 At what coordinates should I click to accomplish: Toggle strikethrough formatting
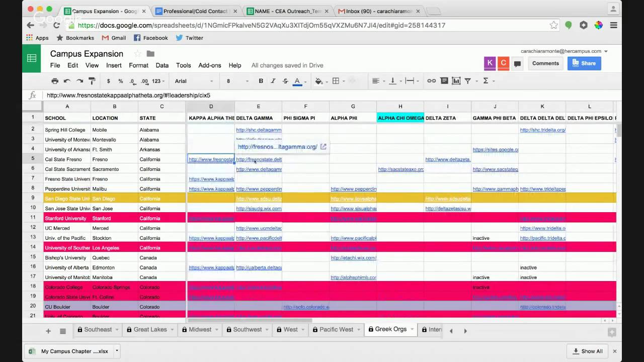(x=285, y=81)
